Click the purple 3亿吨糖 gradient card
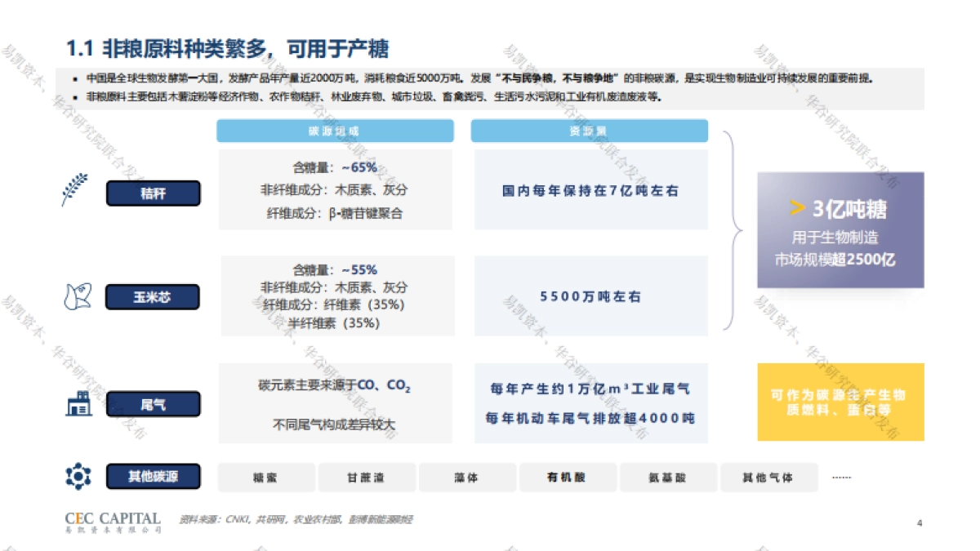Screen dimensions: 980x551 click(840, 230)
